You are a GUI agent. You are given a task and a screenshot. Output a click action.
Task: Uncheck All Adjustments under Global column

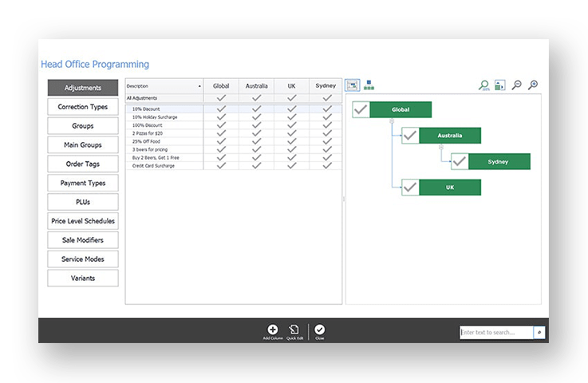pos(221,98)
